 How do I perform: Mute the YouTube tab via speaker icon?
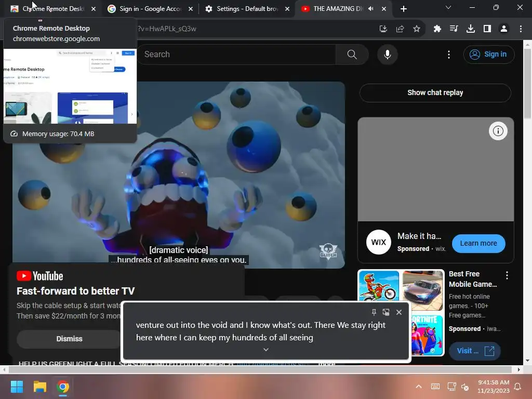[371, 9]
